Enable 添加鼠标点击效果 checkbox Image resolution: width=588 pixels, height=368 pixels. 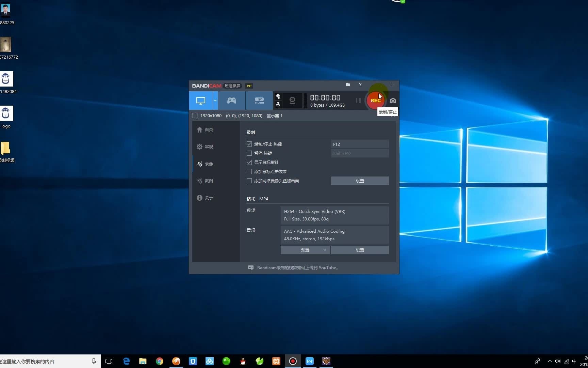249,171
